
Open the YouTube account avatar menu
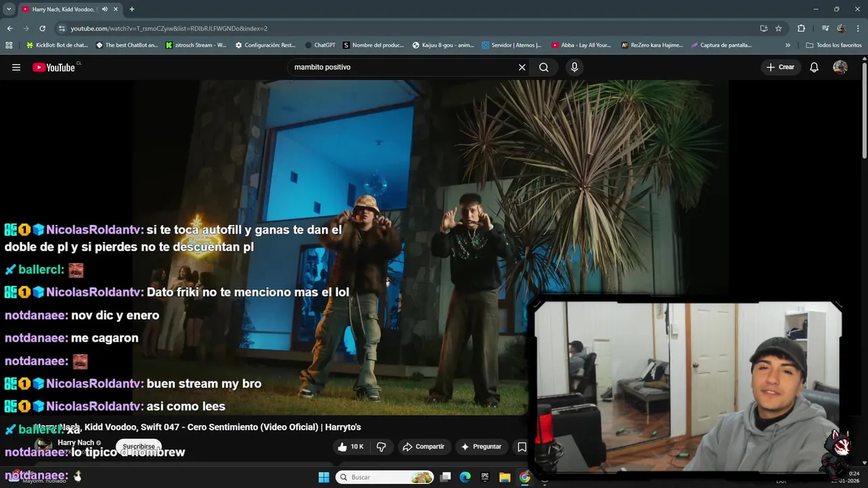click(x=840, y=67)
